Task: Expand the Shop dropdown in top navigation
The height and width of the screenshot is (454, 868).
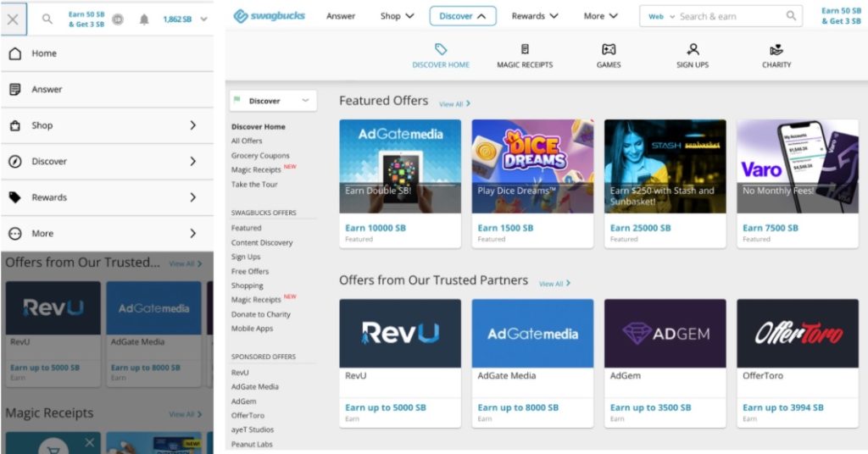Action: pyautogui.click(x=398, y=16)
